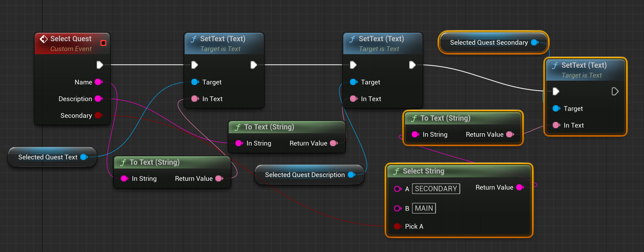Click the Select Quest custom event icon
The image size is (644, 252).
(44, 39)
